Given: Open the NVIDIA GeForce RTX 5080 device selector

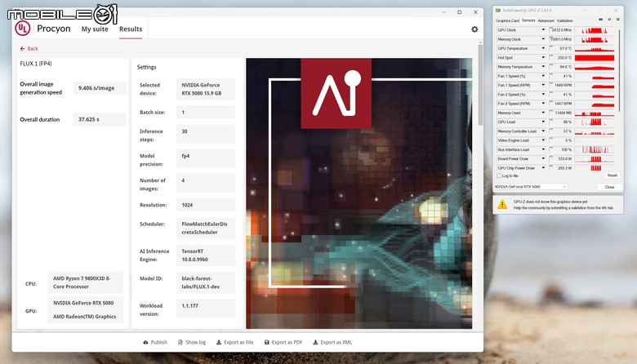Looking at the screenshot, I should tap(530, 187).
